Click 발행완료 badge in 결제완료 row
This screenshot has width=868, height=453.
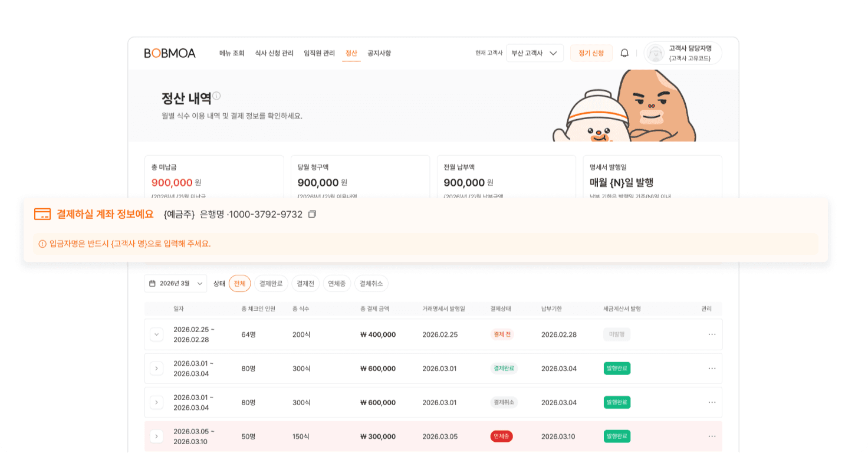[617, 368]
